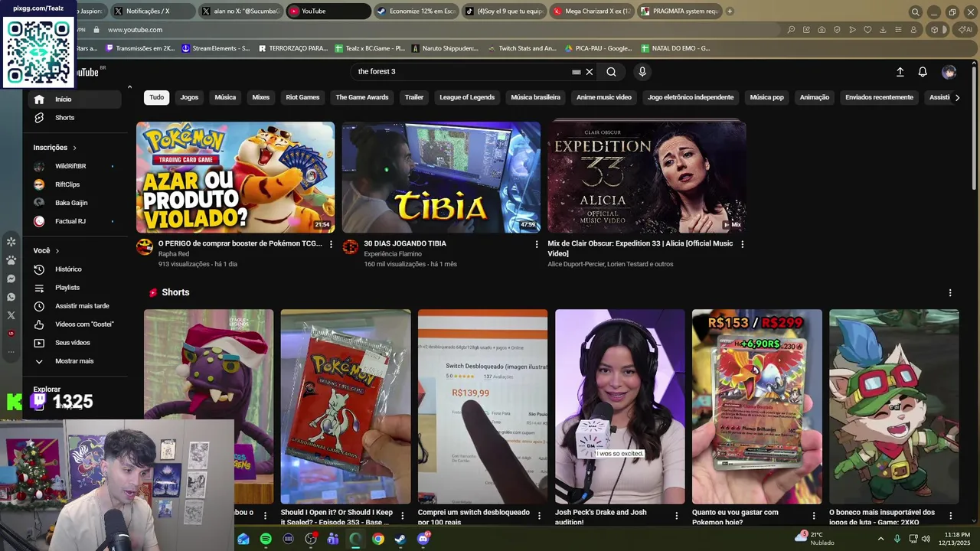Open the weather widget showing 21°C Nublado
This screenshot has height=551, width=980.
[816, 539]
